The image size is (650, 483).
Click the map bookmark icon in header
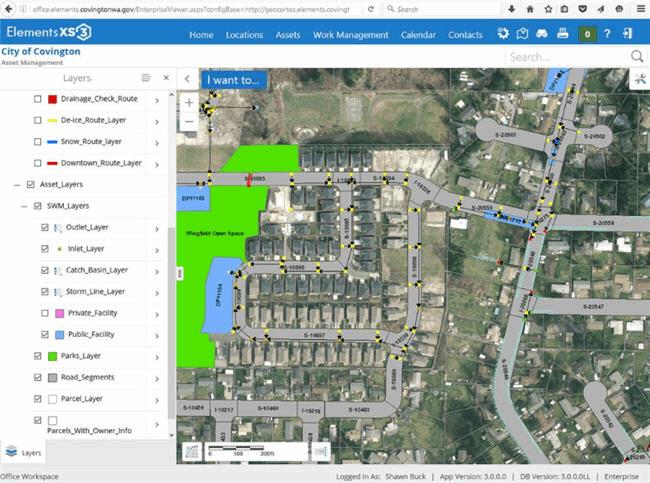click(x=522, y=34)
